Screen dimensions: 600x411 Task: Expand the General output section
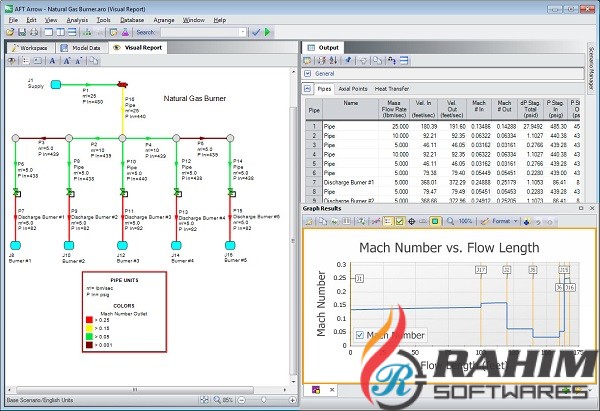pos(308,73)
